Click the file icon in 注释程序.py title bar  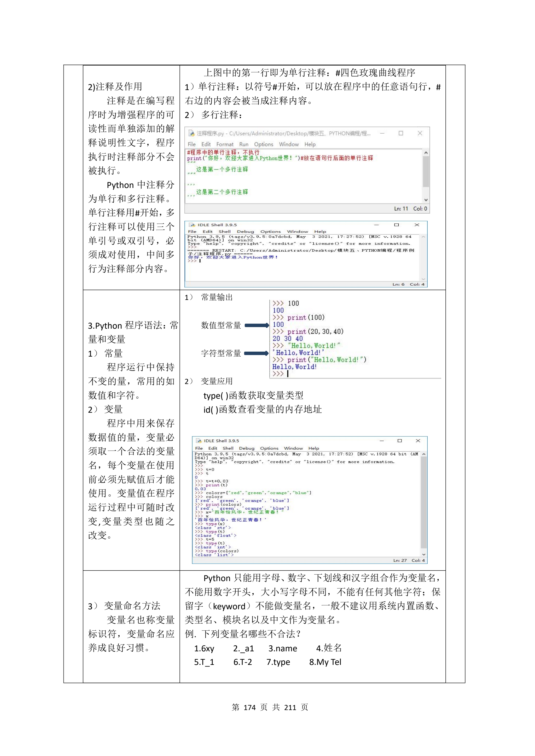click(191, 133)
